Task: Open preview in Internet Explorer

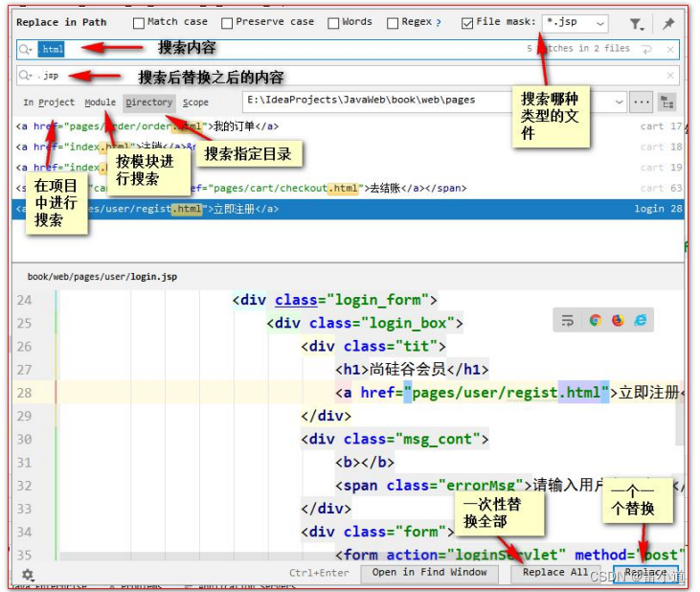Action: (x=641, y=320)
